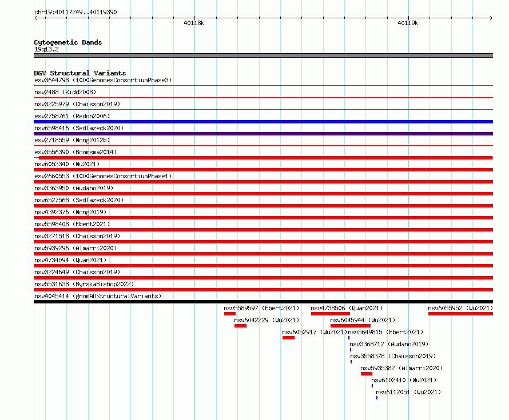Click the nsv6053340 (Wu2021) label
This screenshot has height=420, width=509.
click(67, 164)
